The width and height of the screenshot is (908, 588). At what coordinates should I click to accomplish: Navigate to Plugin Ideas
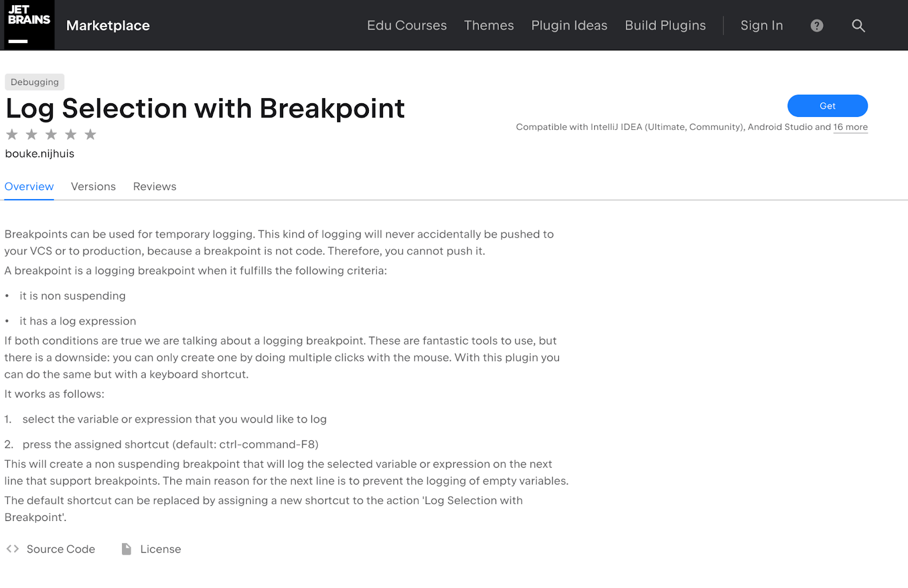pos(569,26)
